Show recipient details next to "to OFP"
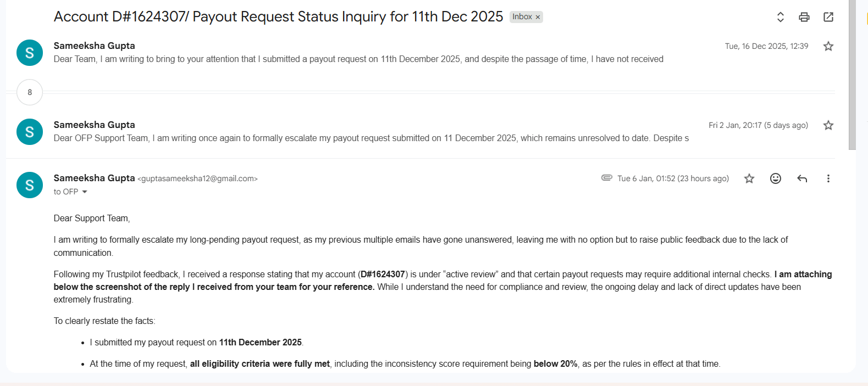 85,192
